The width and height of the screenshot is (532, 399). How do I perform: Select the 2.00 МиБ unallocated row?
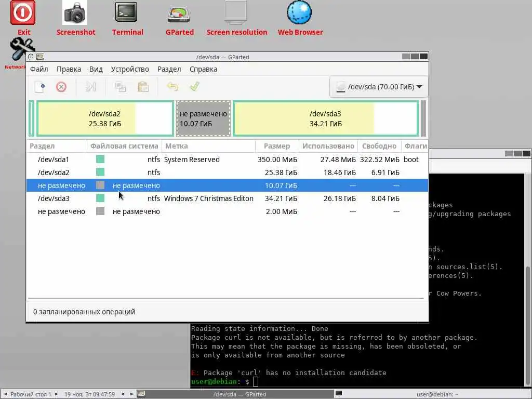pyautogui.click(x=228, y=211)
